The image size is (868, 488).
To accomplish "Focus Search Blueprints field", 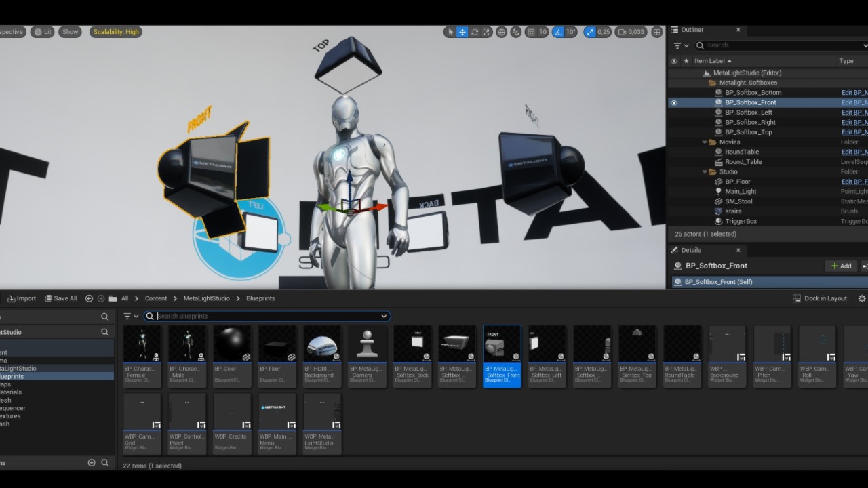I will click(267, 316).
